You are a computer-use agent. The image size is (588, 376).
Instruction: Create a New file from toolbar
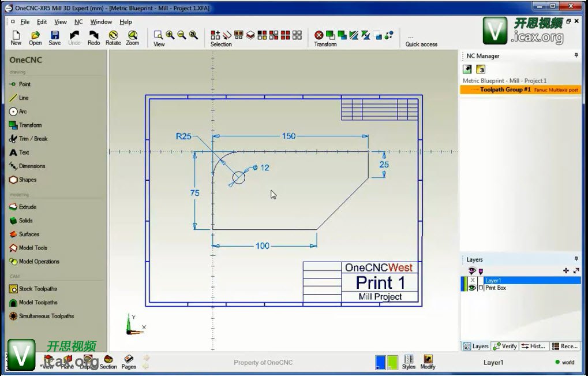pyautogui.click(x=16, y=38)
